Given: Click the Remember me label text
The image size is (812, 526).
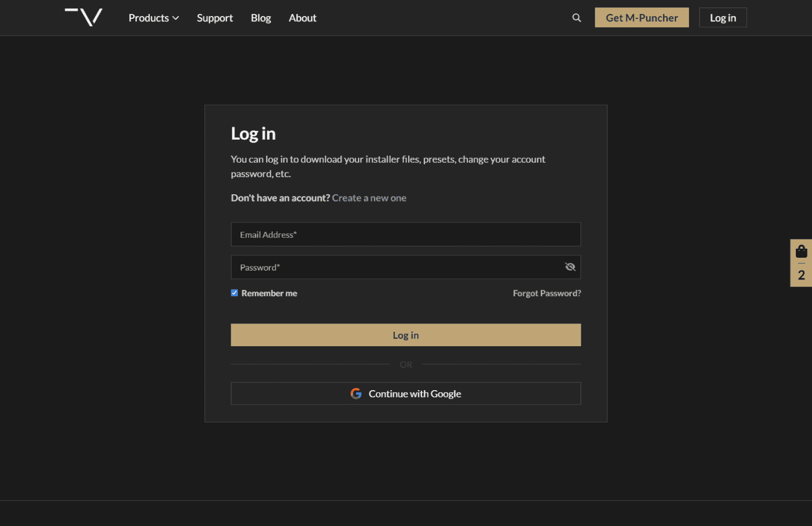Looking at the screenshot, I should pyautogui.click(x=269, y=293).
